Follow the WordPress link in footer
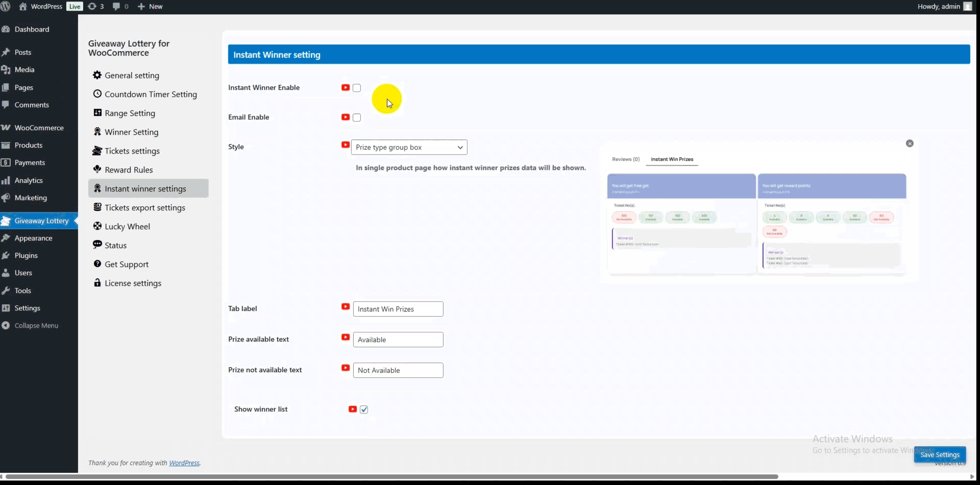 tap(184, 463)
